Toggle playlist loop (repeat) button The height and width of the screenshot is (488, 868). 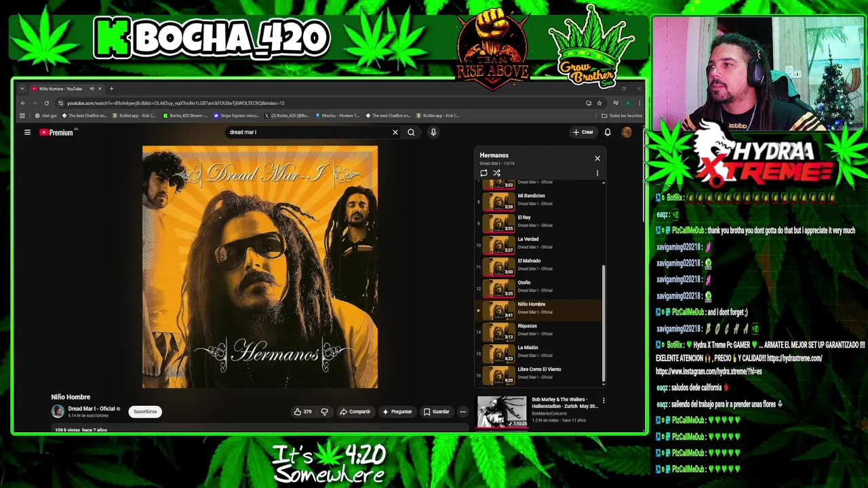484,173
